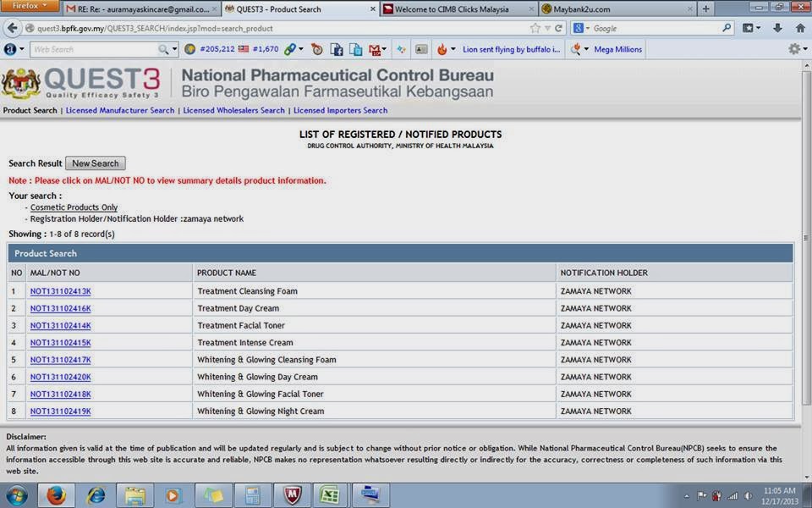The image size is (812, 508).
Task: Open NOT131102417K product details
Action: 61,360
